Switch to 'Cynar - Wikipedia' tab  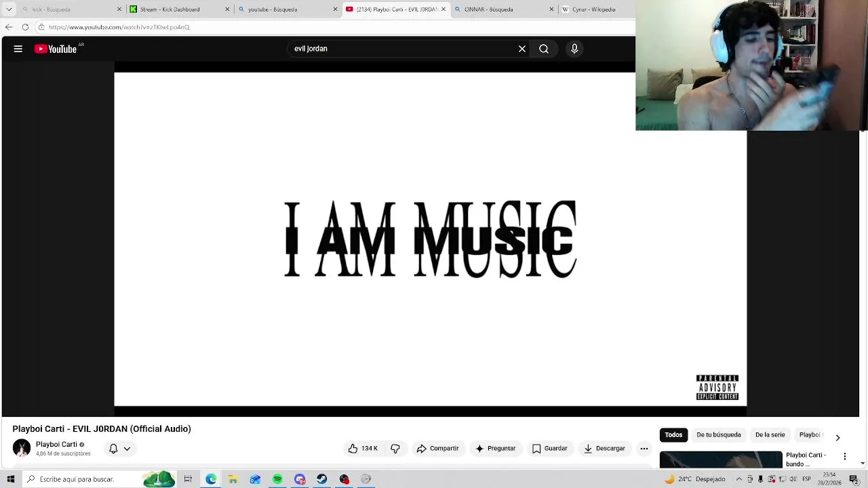click(597, 9)
